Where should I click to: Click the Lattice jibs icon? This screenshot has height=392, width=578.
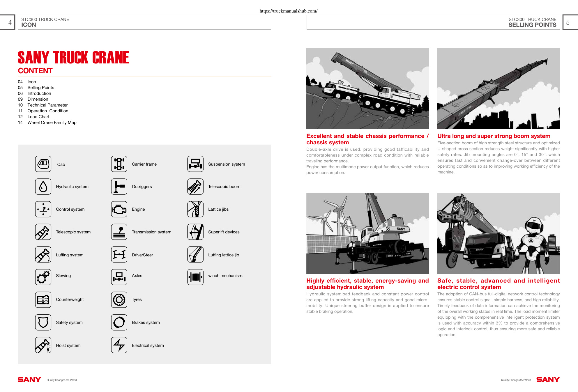click(x=195, y=209)
